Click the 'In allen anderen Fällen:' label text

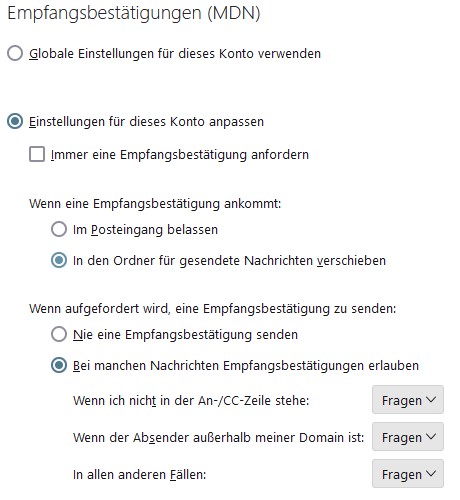click(139, 474)
